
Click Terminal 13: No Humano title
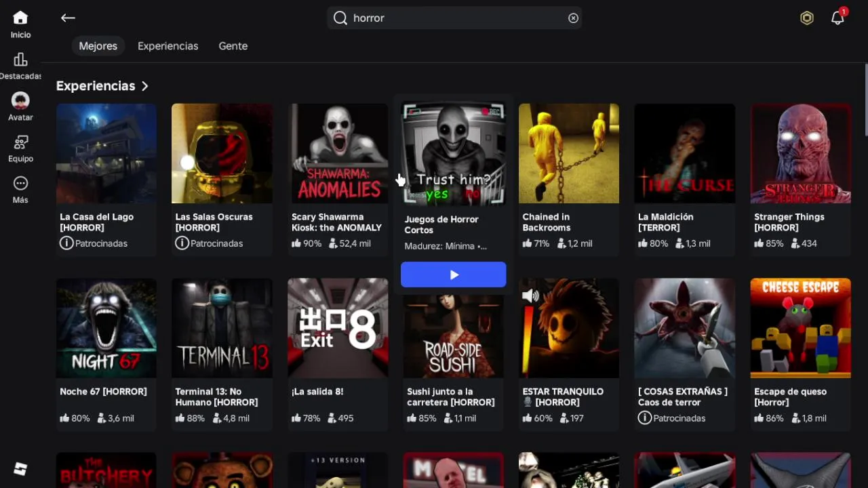tap(216, 397)
